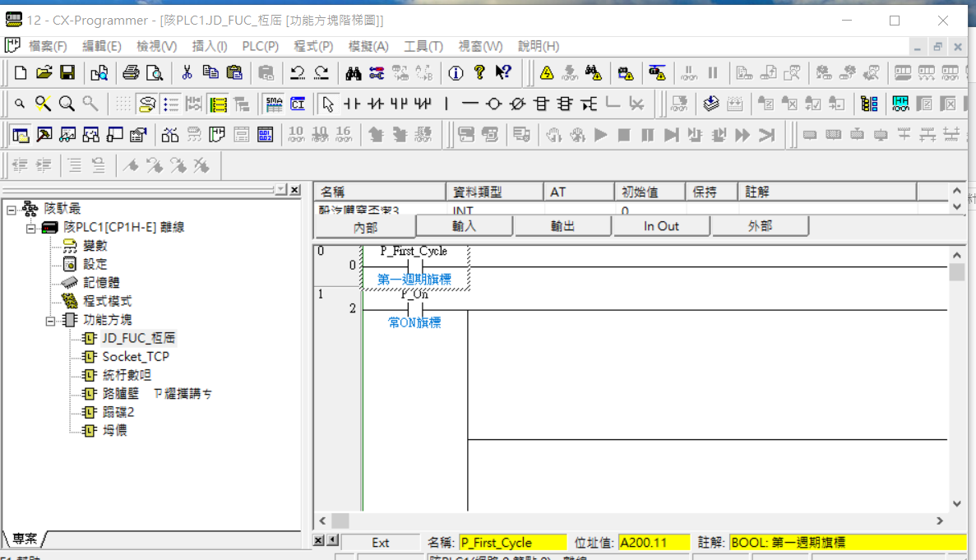Collapse the PLC1[CP1H-E] tree node

pos(31,227)
